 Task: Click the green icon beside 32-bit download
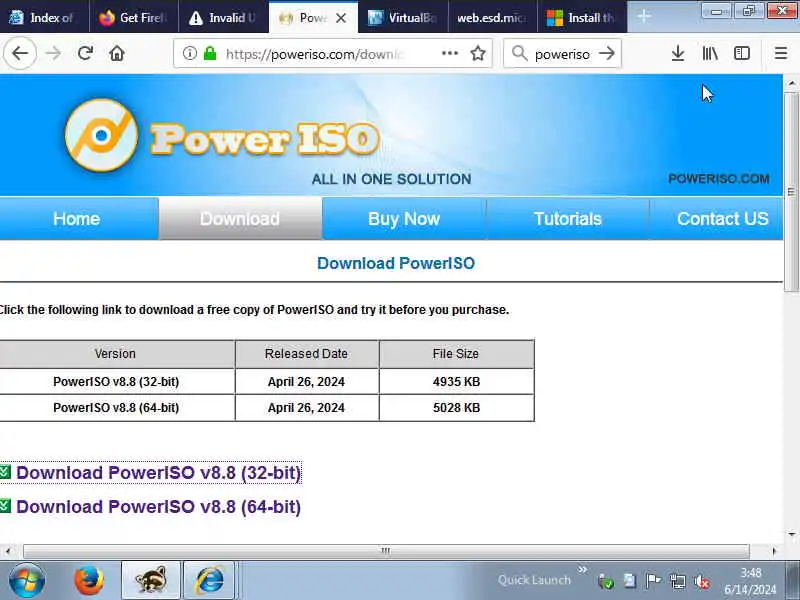[x=5, y=472]
